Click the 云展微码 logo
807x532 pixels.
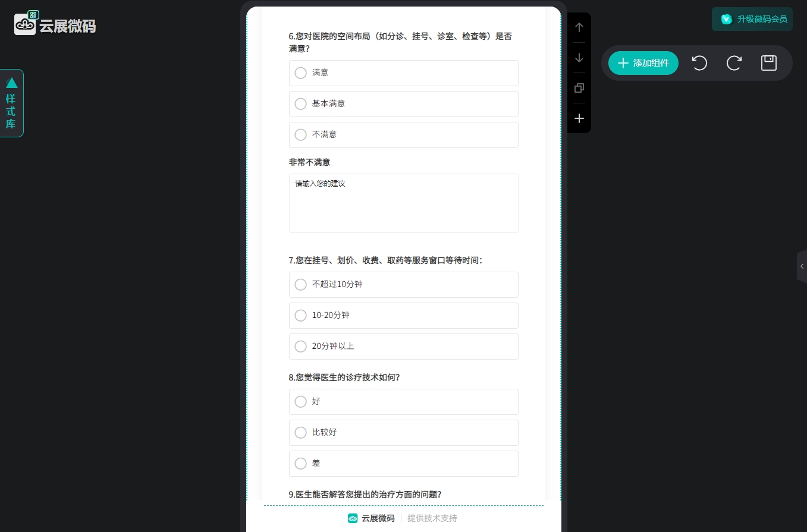tap(55, 24)
